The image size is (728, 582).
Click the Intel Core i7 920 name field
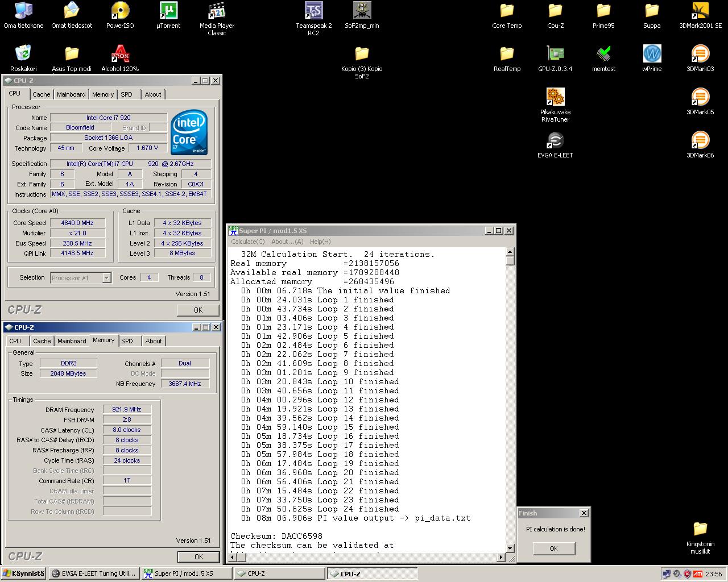(109, 118)
